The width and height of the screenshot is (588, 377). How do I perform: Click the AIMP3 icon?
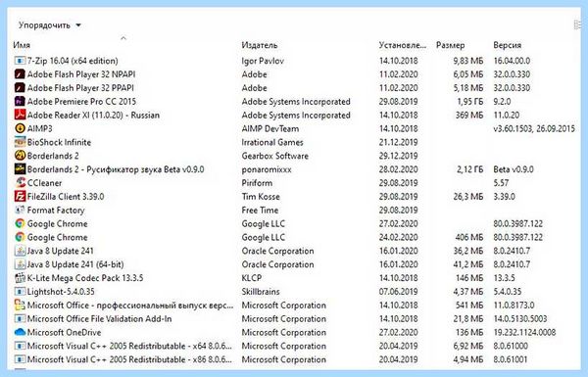[20, 128]
